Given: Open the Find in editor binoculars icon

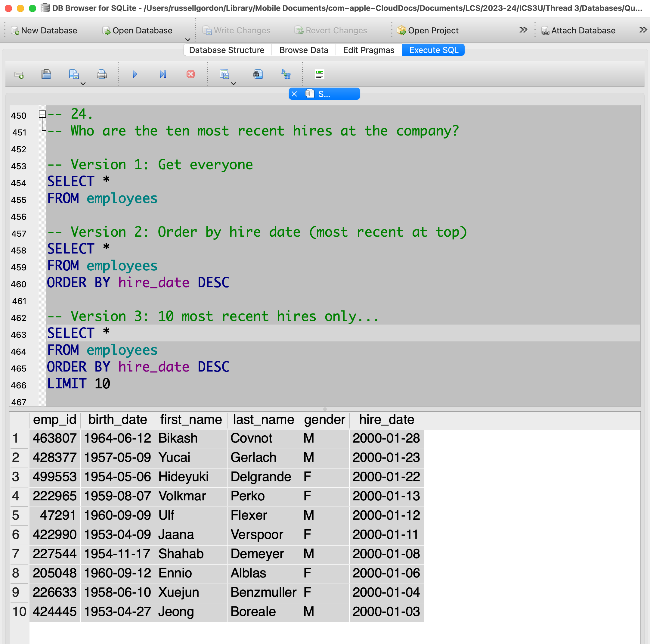Looking at the screenshot, I should [258, 74].
